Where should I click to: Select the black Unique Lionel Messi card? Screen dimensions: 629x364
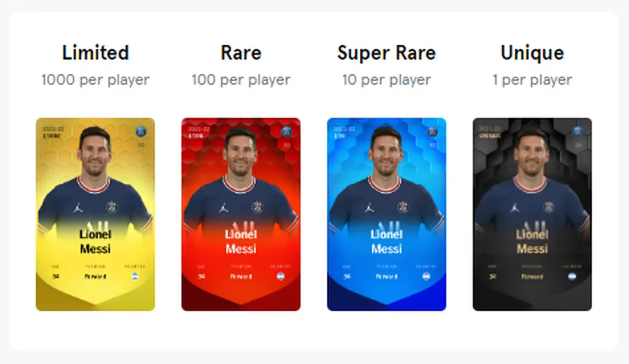click(x=533, y=214)
